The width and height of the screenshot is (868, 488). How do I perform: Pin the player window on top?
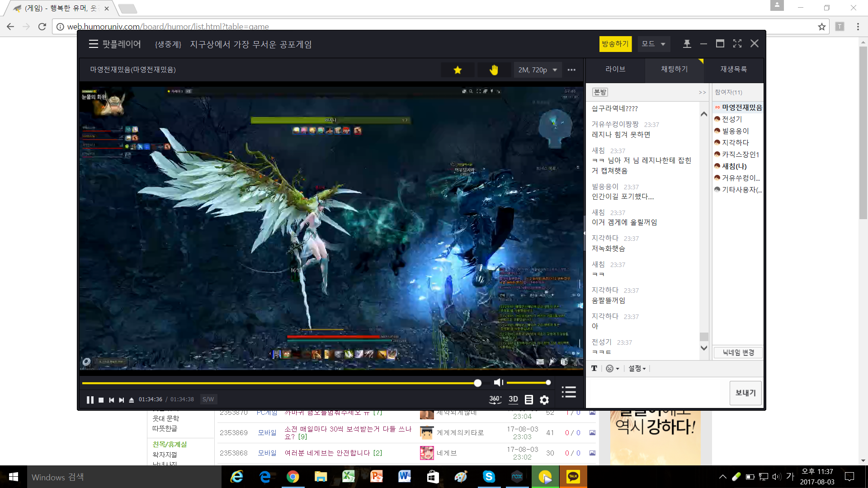pyautogui.click(x=687, y=44)
